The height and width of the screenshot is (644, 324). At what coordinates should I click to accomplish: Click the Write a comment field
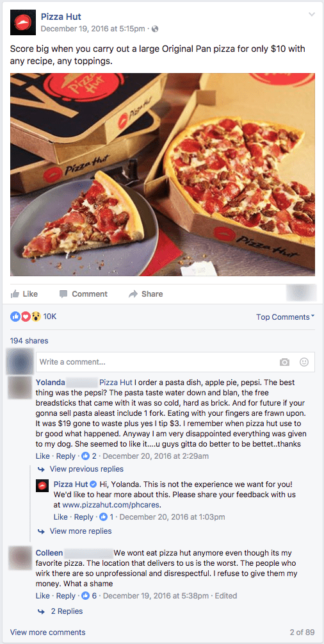click(x=175, y=362)
